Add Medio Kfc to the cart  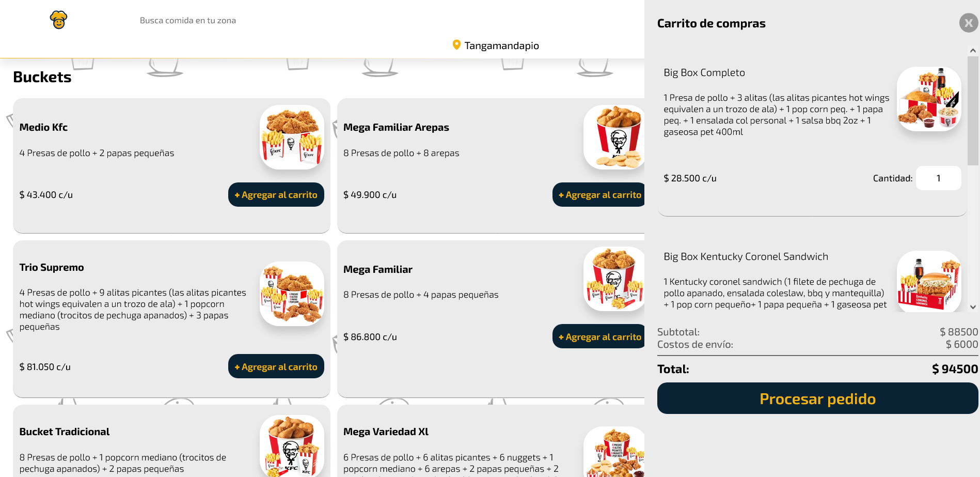tap(276, 195)
